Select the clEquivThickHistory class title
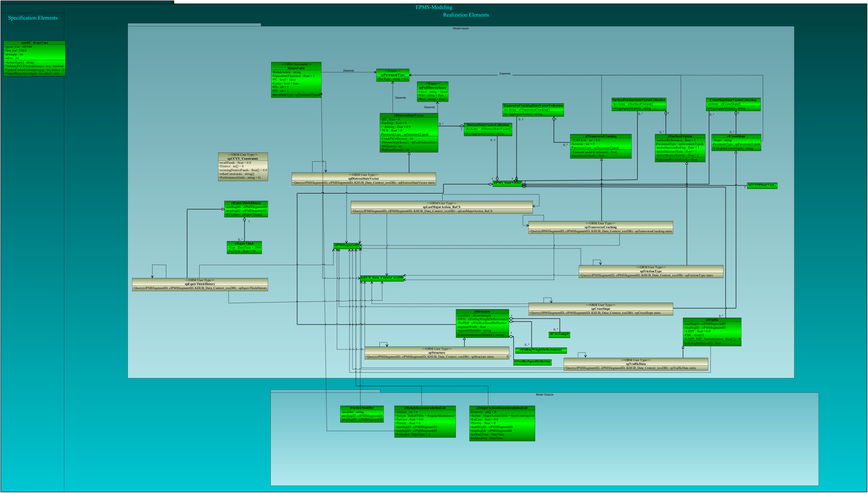This screenshot has width=868, height=493. pyautogui.click(x=246, y=203)
